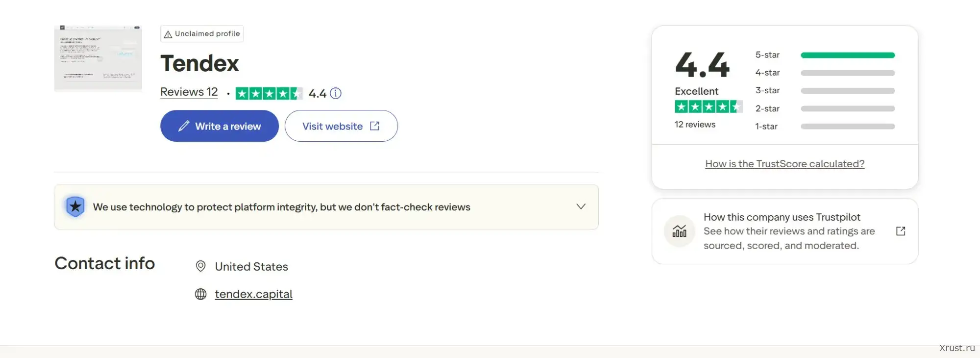Click the TrustScore info icon beside 4.4
Viewport: 980px width, 358px height.
[336, 93]
